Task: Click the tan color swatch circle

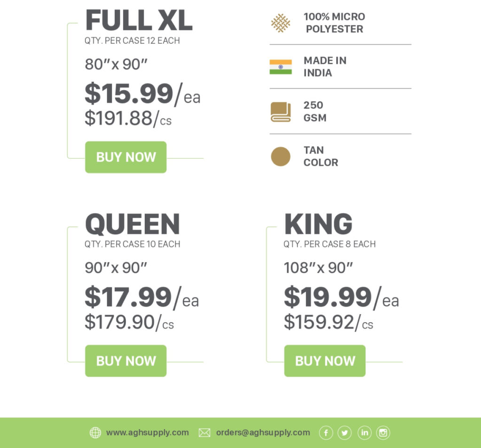Action: pos(280,156)
